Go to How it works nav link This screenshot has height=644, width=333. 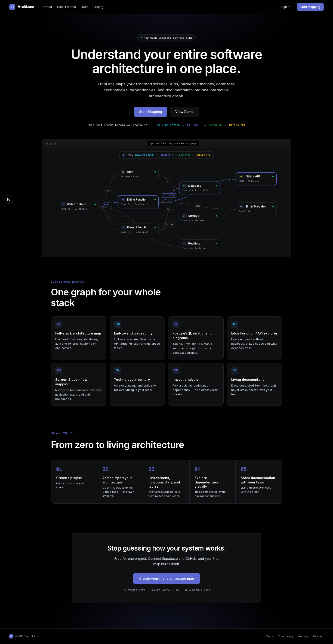pyautogui.click(x=66, y=7)
